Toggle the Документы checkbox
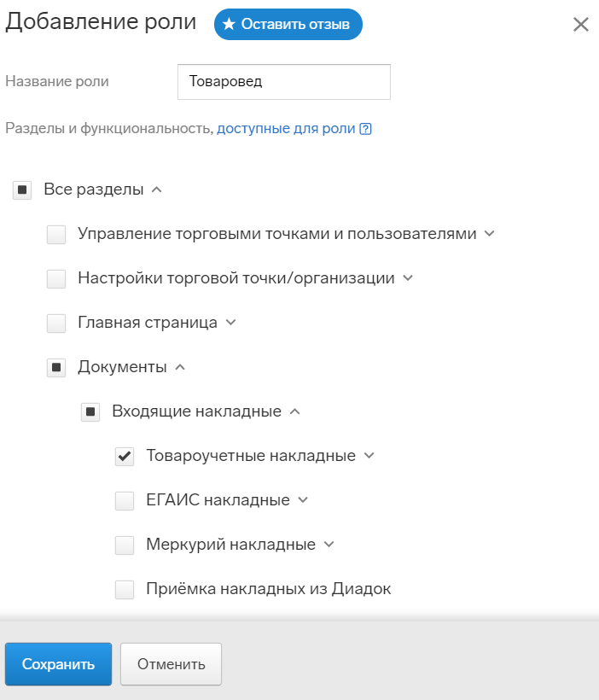The height and width of the screenshot is (700, 599). tap(56, 367)
